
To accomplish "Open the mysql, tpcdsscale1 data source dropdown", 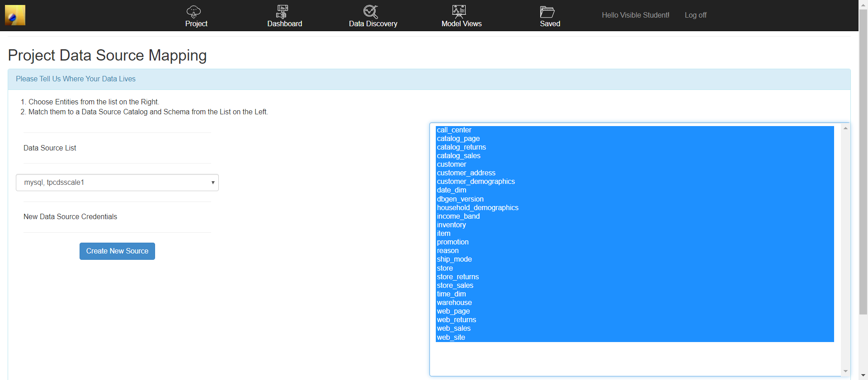I will [x=117, y=183].
